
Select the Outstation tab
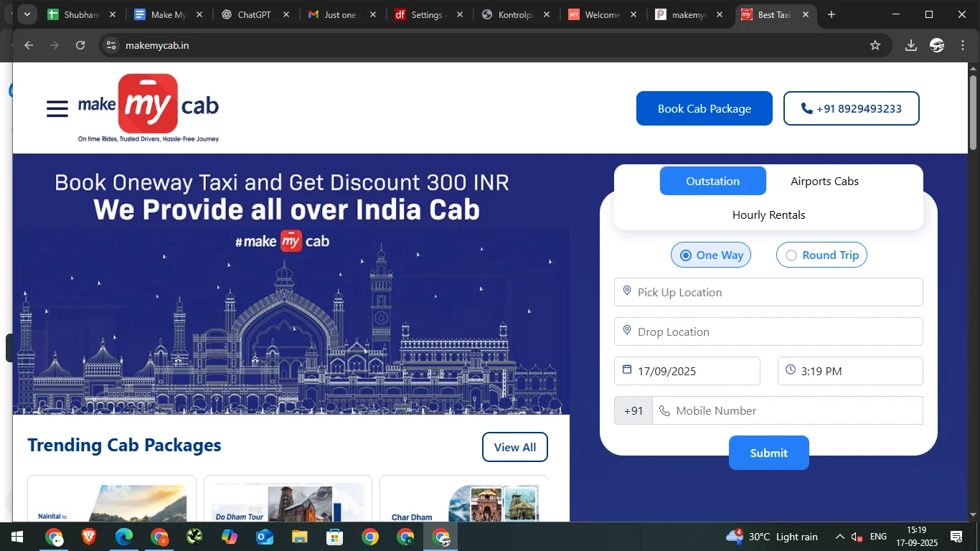(x=712, y=182)
